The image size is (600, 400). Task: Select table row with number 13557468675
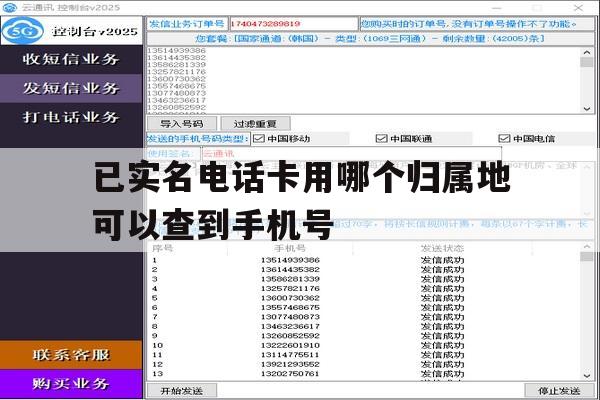point(364,308)
